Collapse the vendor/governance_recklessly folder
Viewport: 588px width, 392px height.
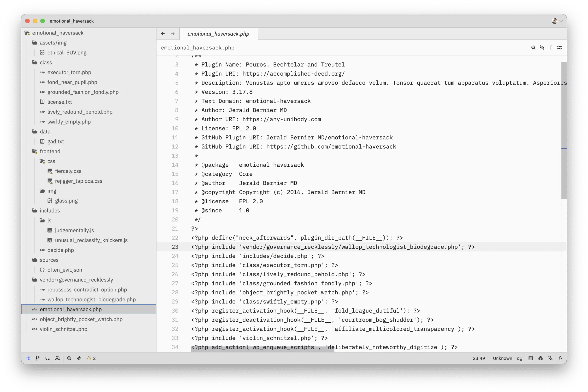(76, 280)
